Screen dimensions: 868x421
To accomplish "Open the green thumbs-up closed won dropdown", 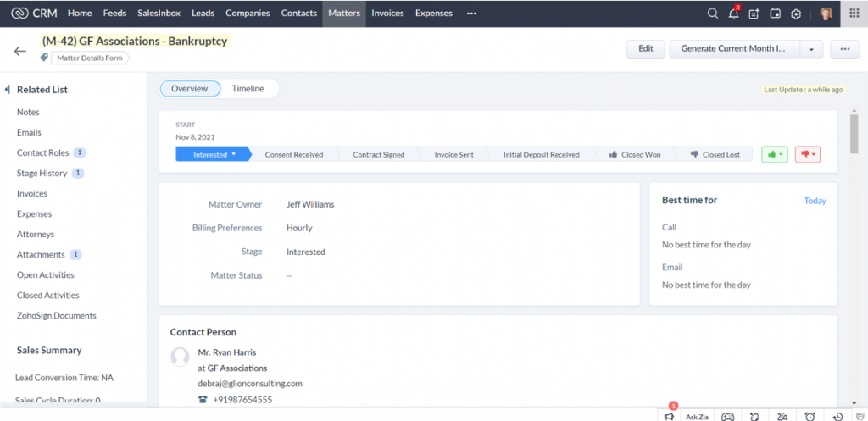I will pos(775,154).
